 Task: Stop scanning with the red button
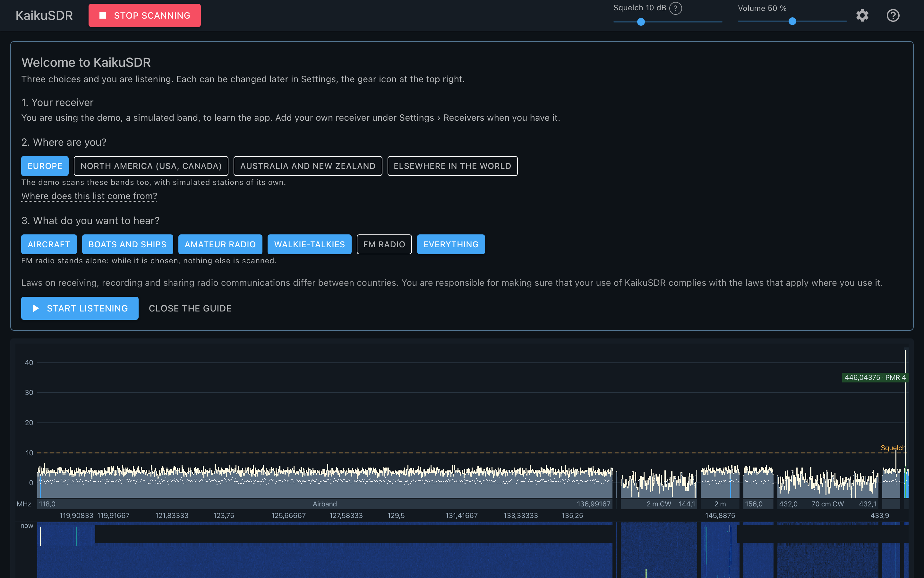click(x=145, y=15)
